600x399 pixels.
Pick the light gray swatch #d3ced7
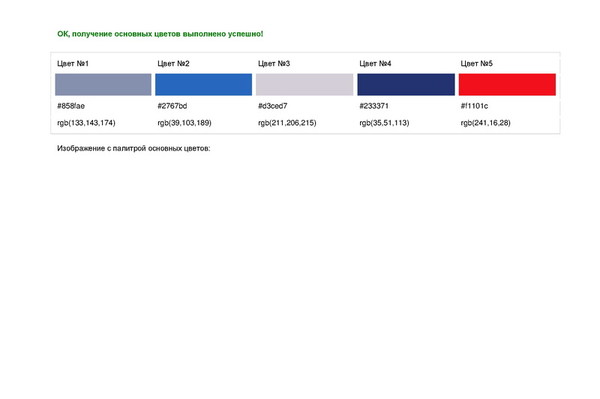tap(305, 85)
